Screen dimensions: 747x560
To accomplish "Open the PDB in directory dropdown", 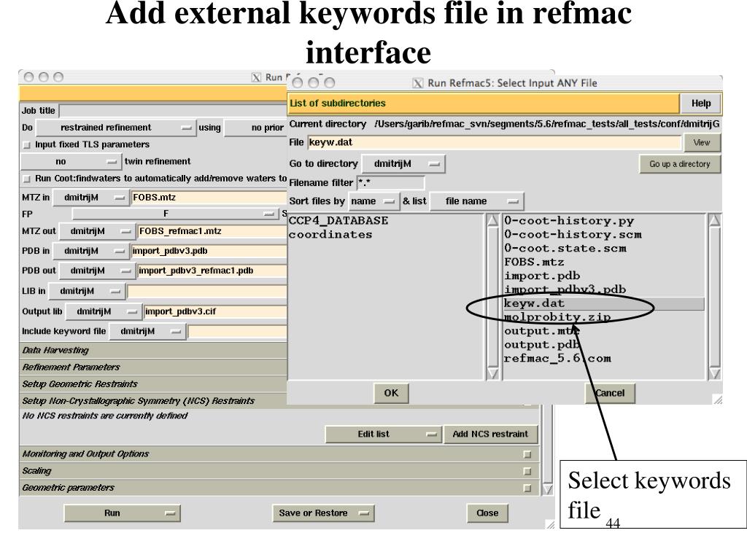I will (x=90, y=251).
